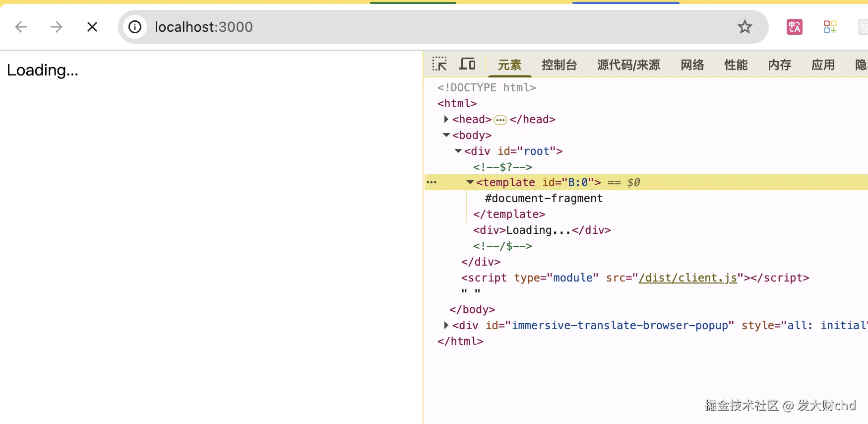The height and width of the screenshot is (424, 868).
Task: Expand the head element node
Action: click(446, 119)
